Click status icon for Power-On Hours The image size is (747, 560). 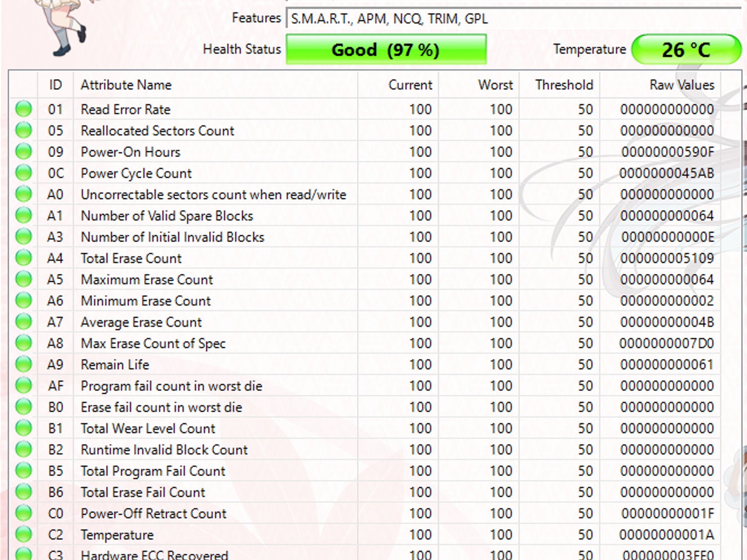point(24,152)
